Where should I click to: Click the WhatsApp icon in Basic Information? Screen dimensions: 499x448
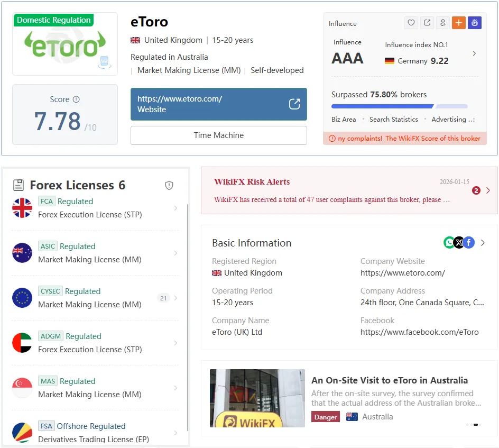click(x=449, y=243)
